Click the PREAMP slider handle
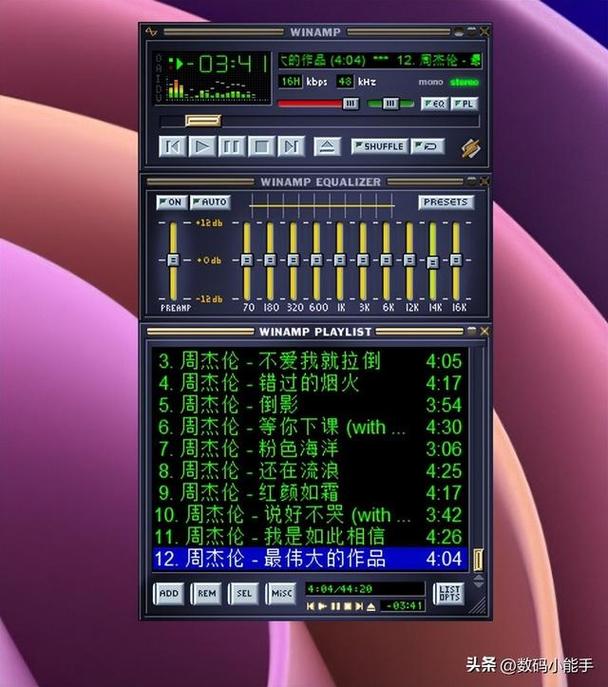Screen dimensions: 608x687 (173, 260)
